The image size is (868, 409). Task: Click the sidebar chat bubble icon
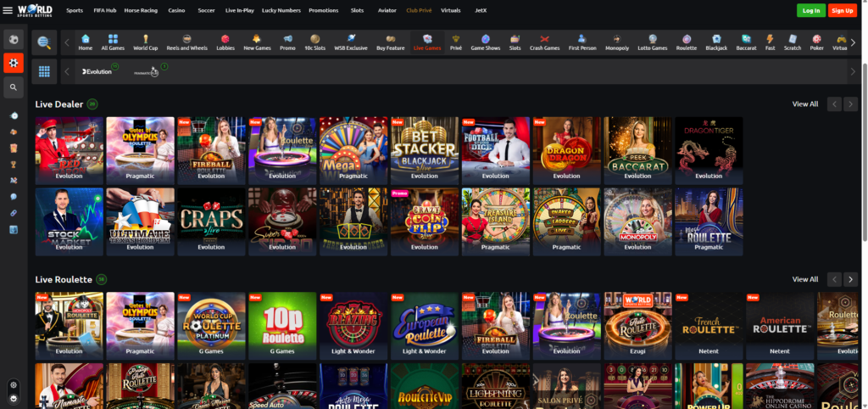(14, 197)
